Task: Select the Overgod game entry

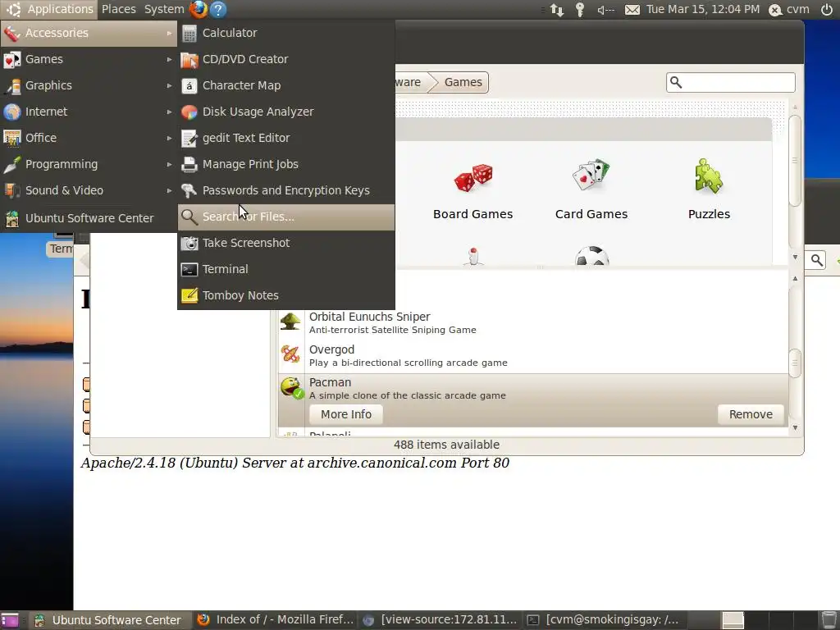Action: coord(533,356)
